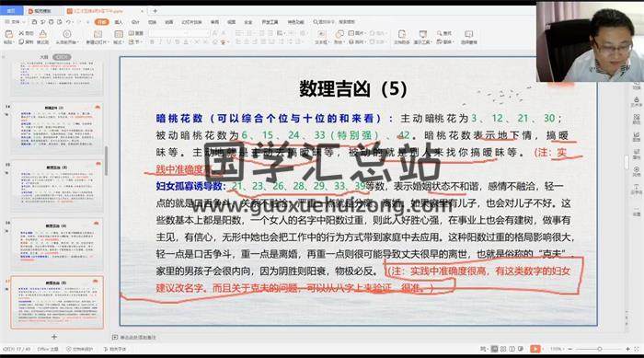This screenshot has height=358, width=644.
Task: Switch slide panel to Outline (大纲) view
Action: (x=44, y=57)
